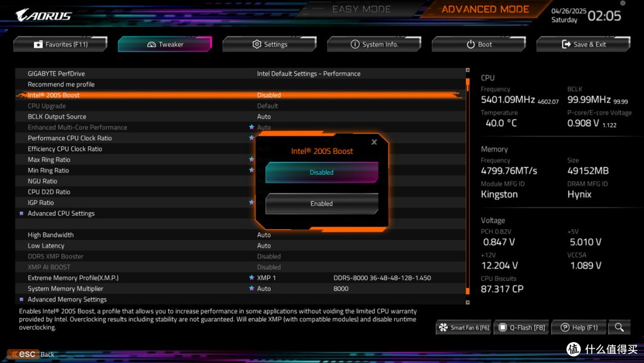Click the AORUS logo
This screenshot has height=363, width=644.
44,15
